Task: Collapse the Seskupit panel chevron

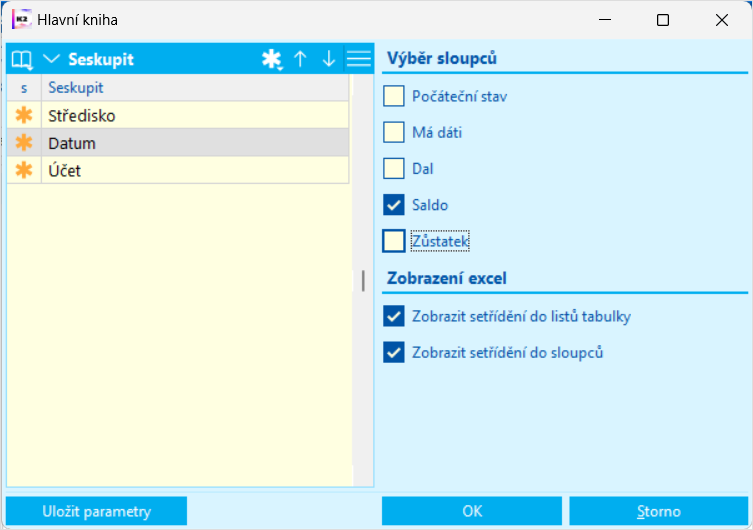Action: coord(52,60)
